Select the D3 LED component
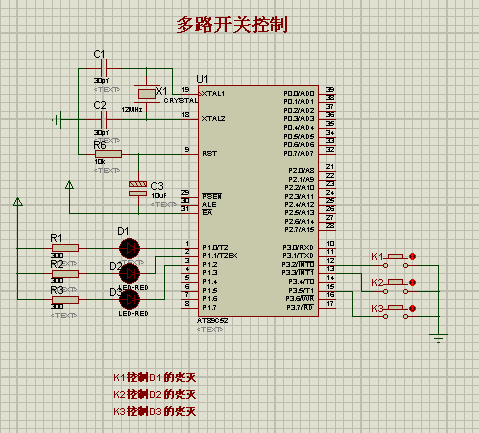 pos(129,299)
